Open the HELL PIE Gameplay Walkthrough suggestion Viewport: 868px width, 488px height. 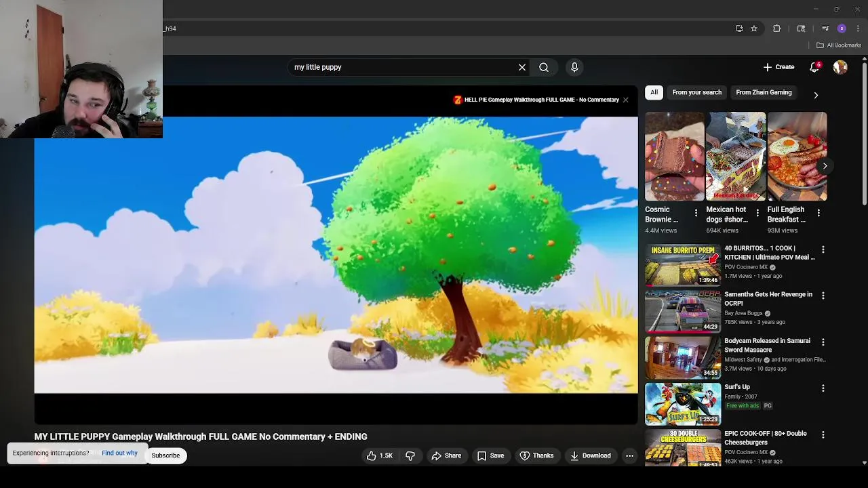[536, 100]
